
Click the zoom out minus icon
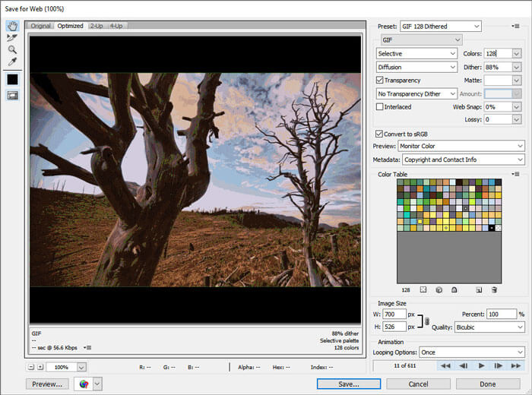31,367
